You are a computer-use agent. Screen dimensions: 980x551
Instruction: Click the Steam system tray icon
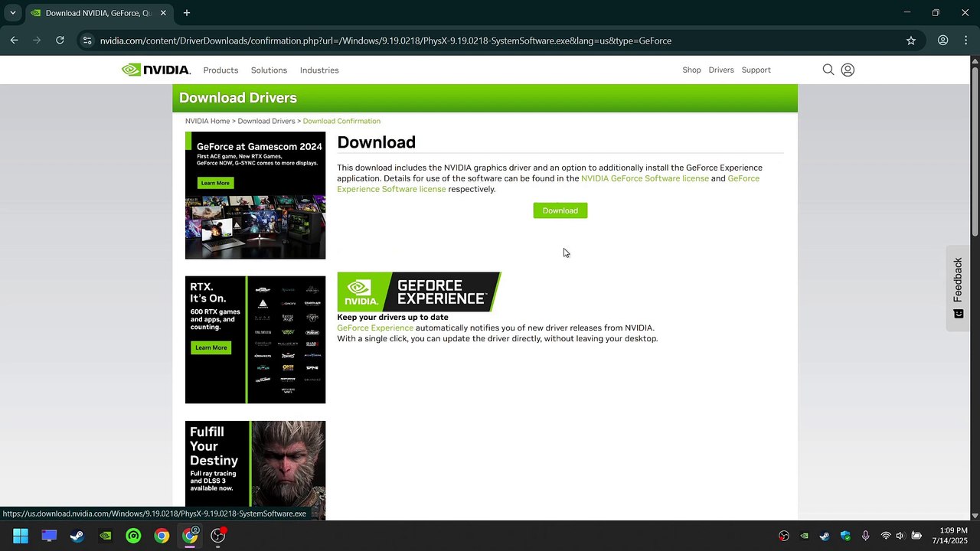pyautogui.click(x=825, y=536)
